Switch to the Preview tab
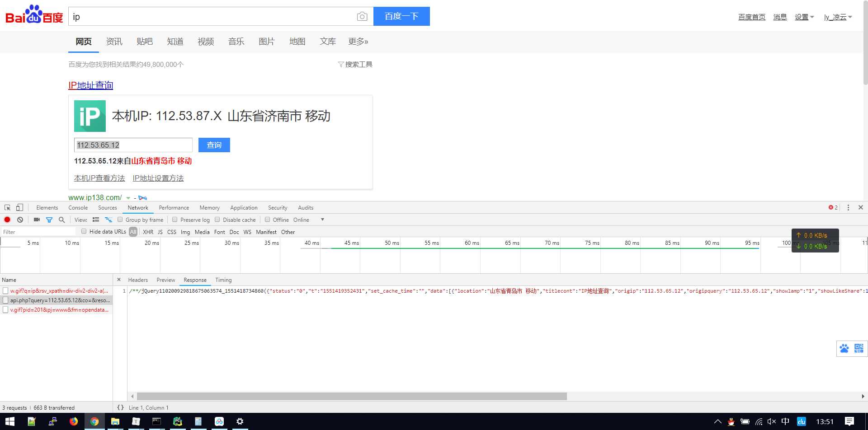 click(x=166, y=280)
